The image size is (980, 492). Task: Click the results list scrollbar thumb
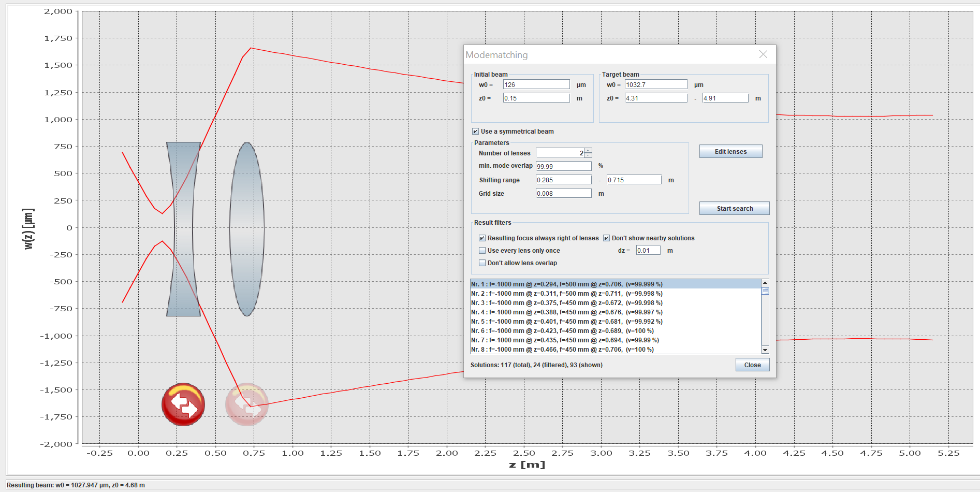click(765, 291)
